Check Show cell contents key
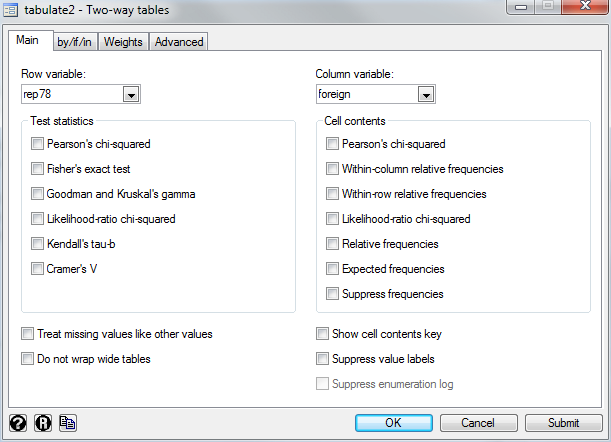 (x=322, y=334)
